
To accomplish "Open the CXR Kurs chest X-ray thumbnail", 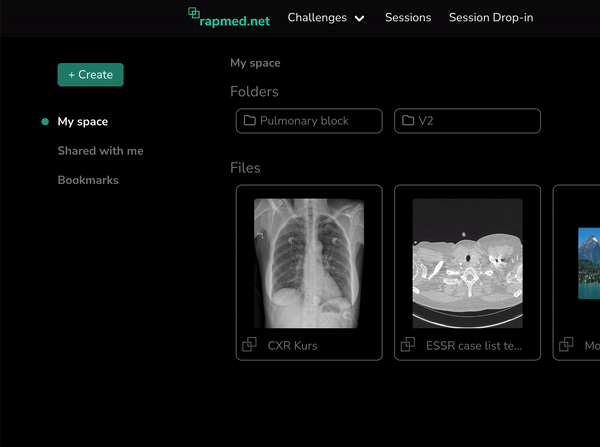I will 309,263.
